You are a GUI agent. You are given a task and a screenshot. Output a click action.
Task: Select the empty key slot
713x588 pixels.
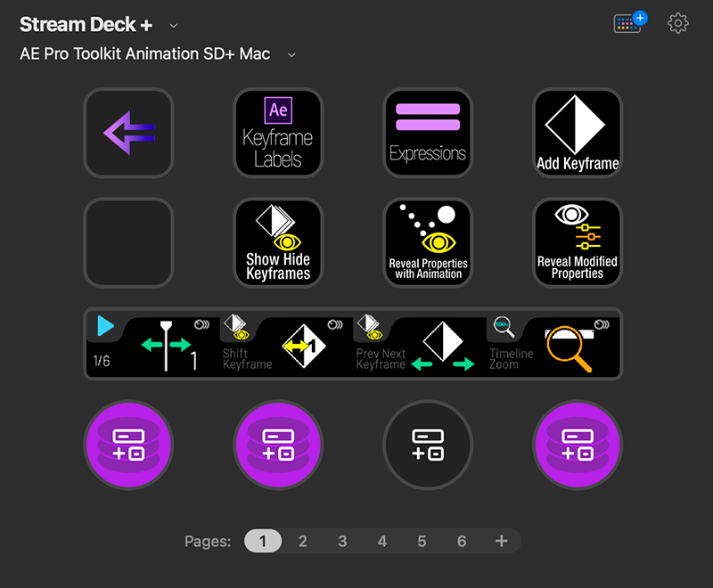click(128, 242)
